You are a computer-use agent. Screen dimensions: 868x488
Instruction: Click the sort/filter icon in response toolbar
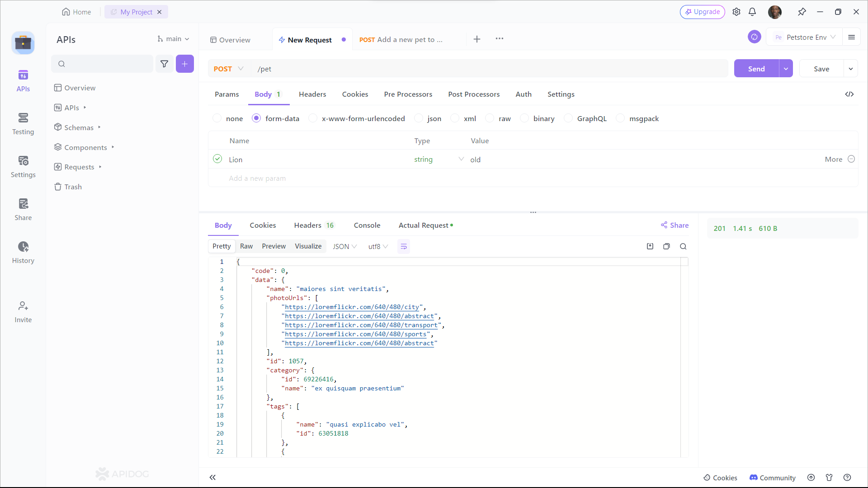(x=404, y=246)
